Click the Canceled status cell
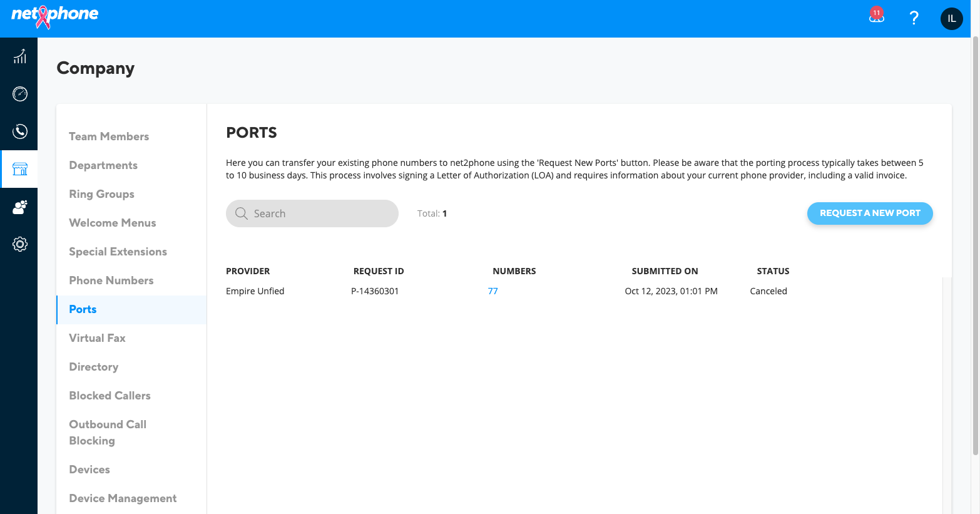The image size is (980, 514). (768, 291)
